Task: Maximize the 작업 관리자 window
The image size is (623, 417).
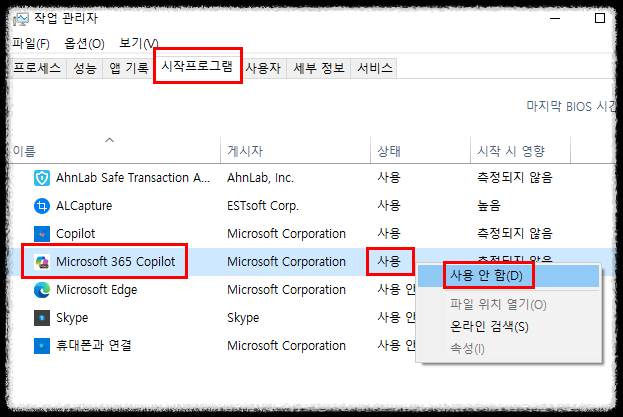Action: click(x=600, y=18)
